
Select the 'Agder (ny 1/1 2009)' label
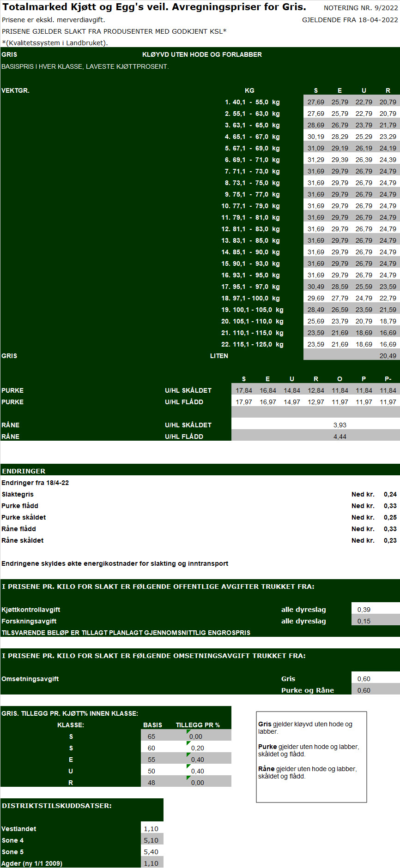32,863
